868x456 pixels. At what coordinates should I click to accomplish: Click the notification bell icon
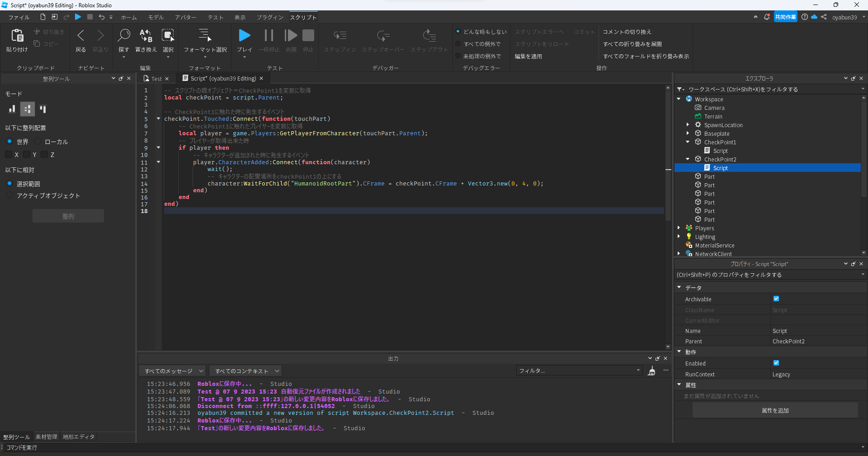click(x=767, y=17)
